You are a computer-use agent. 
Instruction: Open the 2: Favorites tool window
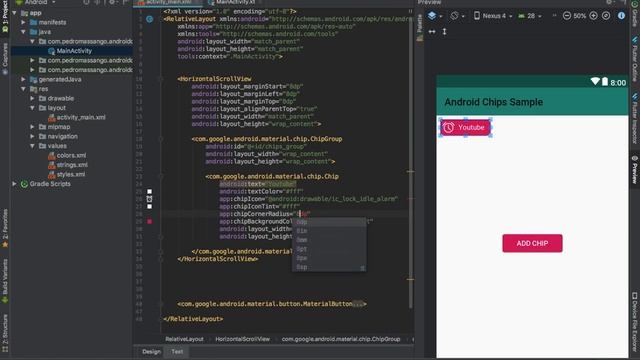coord(5,229)
